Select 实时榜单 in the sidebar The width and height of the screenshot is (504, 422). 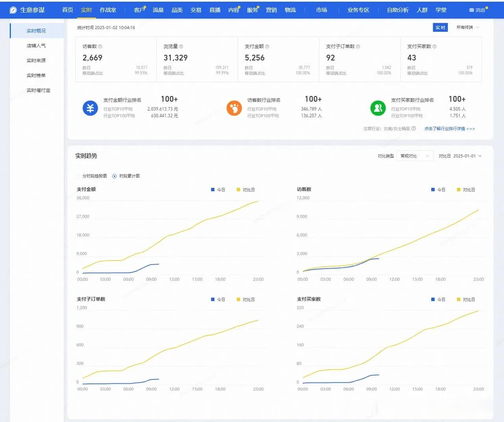[36, 76]
